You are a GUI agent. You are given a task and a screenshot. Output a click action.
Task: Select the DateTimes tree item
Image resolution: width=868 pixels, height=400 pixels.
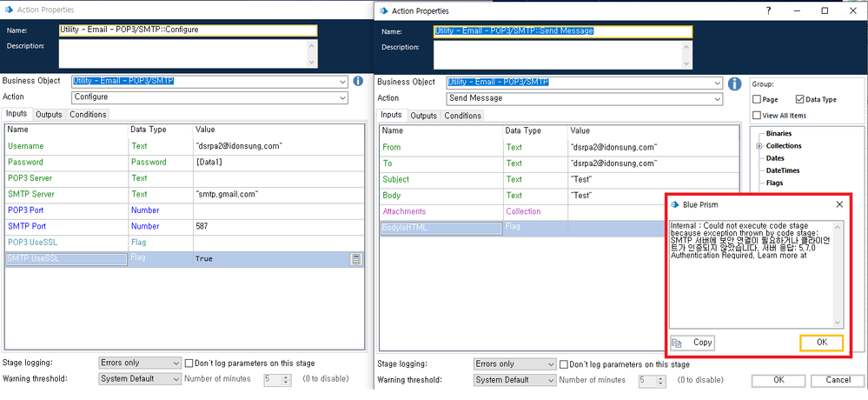tap(783, 170)
